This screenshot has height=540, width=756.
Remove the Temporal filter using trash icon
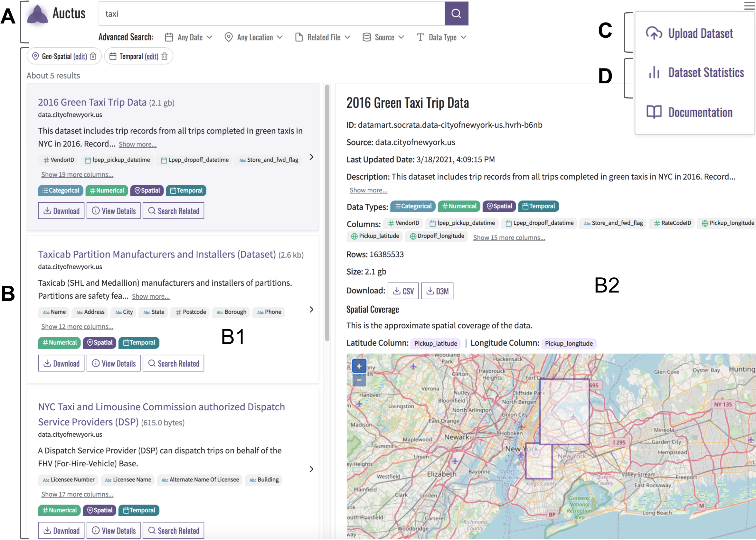[x=164, y=56]
